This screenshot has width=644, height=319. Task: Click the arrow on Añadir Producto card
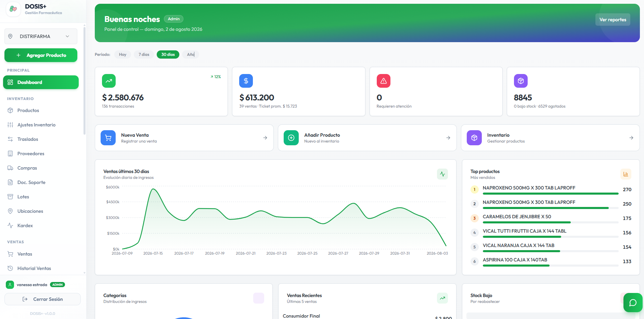pyautogui.click(x=448, y=138)
